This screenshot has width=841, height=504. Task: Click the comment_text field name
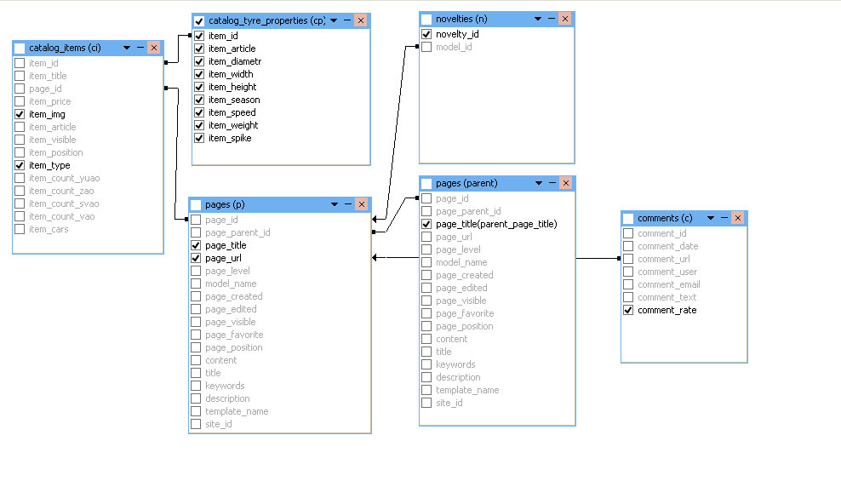(667, 297)
